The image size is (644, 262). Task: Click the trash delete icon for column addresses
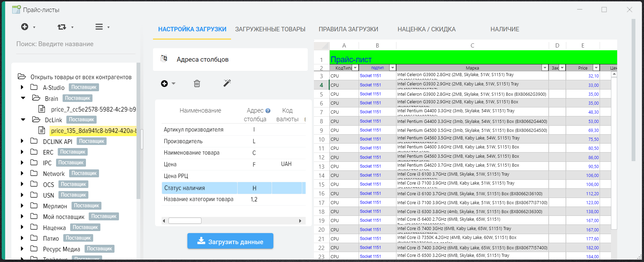[x=197, y=83]
